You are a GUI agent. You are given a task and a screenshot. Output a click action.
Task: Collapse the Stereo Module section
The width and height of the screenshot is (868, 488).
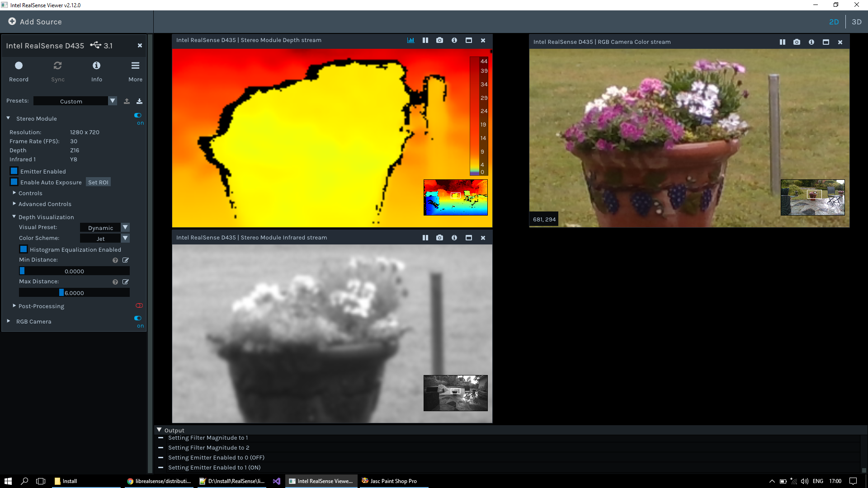coord(8,118)
